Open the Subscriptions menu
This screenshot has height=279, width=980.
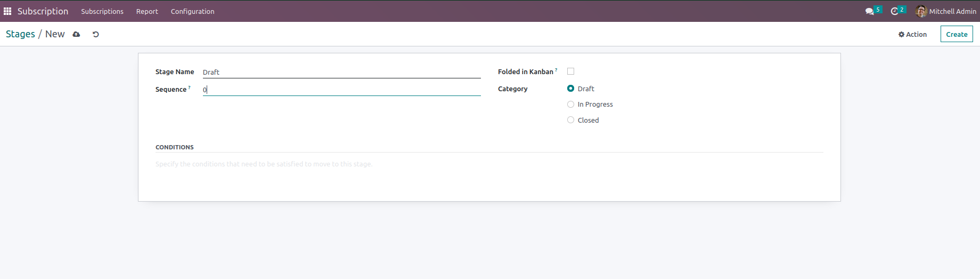(102, 11)
